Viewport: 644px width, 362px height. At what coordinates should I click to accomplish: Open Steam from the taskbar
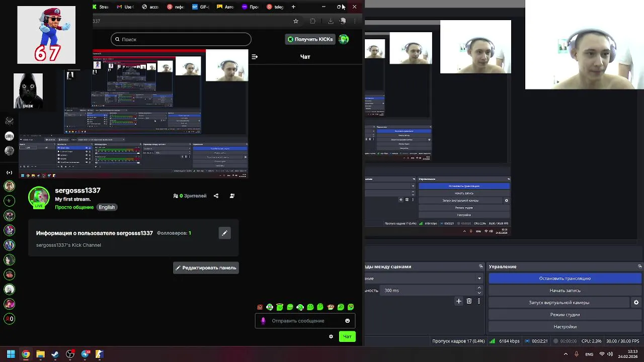coord(55,354)
